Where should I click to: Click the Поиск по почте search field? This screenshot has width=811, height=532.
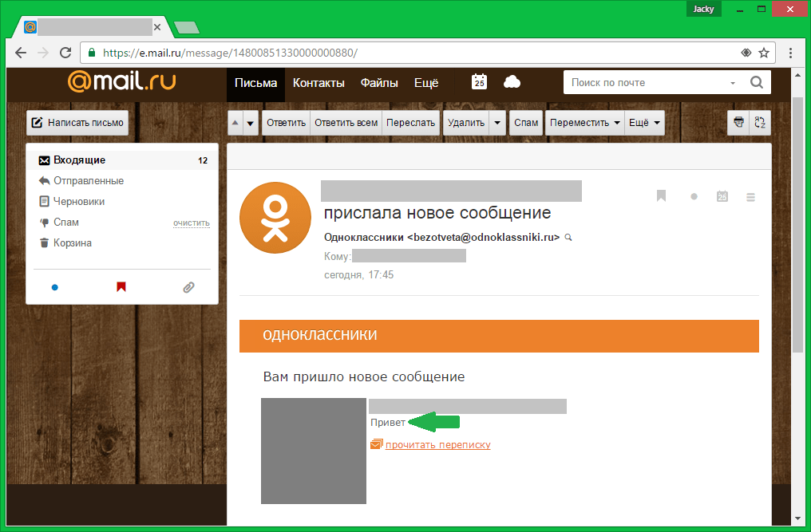[x=647, y=82]
